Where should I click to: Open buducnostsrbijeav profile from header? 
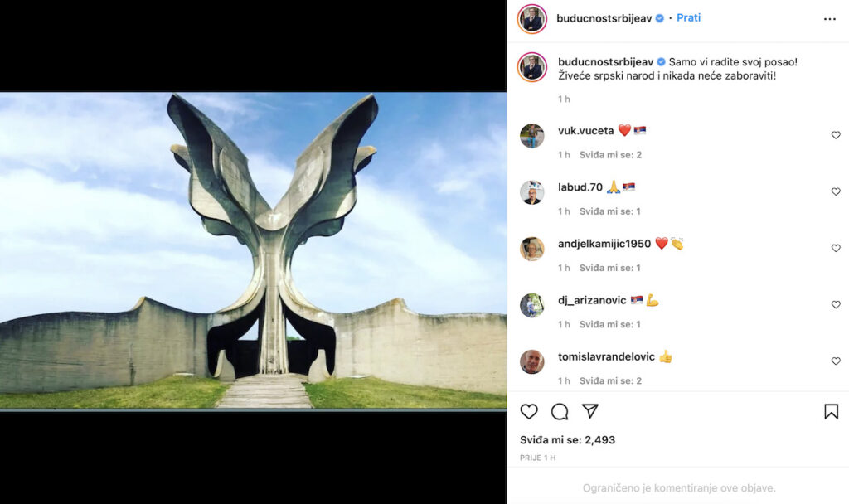click(x=604, y=18)
